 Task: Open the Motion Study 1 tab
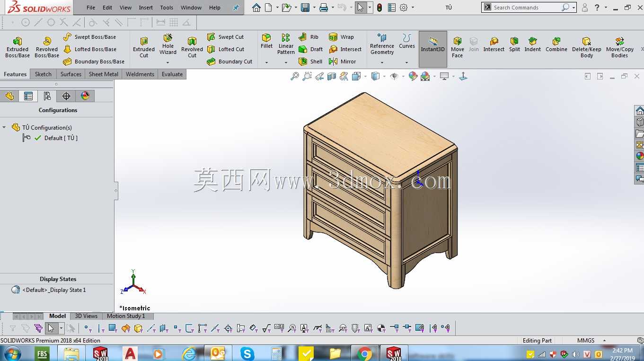pos(126,316)
